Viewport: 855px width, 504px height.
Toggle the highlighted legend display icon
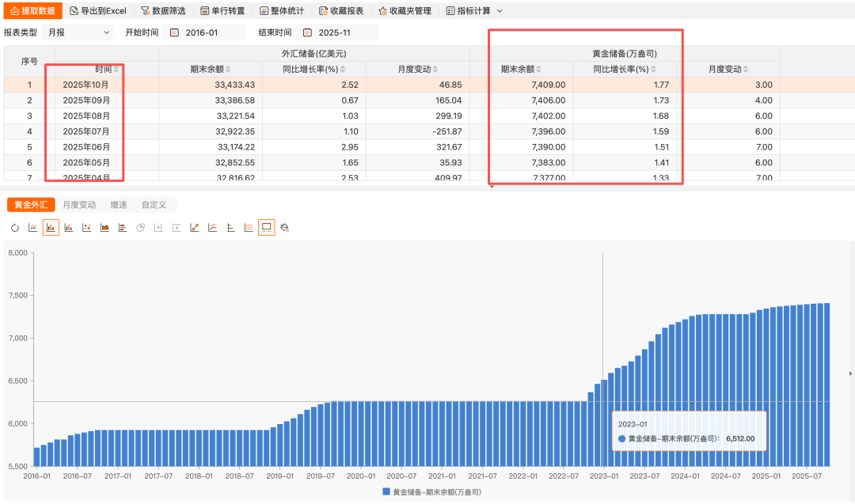[267, 228]
